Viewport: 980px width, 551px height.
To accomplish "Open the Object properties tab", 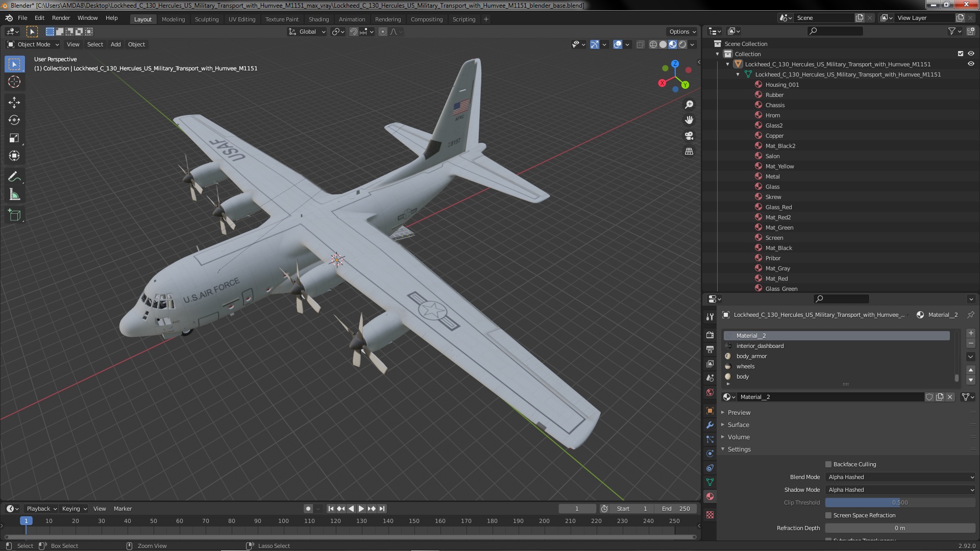I will click(709, 411).
